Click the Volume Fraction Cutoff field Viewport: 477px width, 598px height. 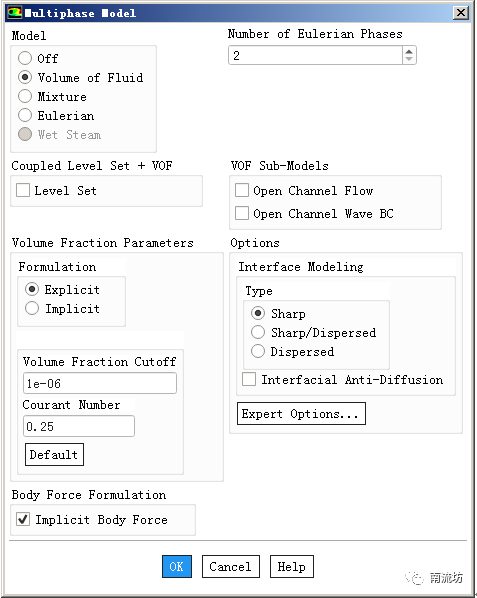[100, 383]
